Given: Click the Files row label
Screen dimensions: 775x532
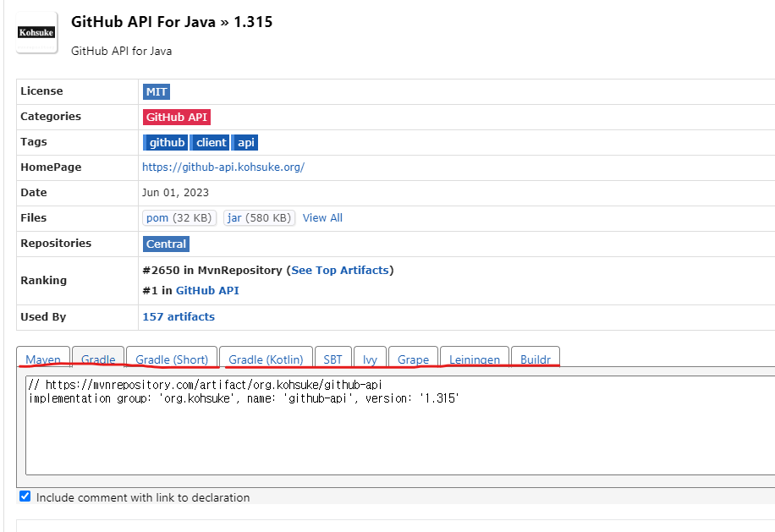Looking at the screenshot, I should (33, 218).
